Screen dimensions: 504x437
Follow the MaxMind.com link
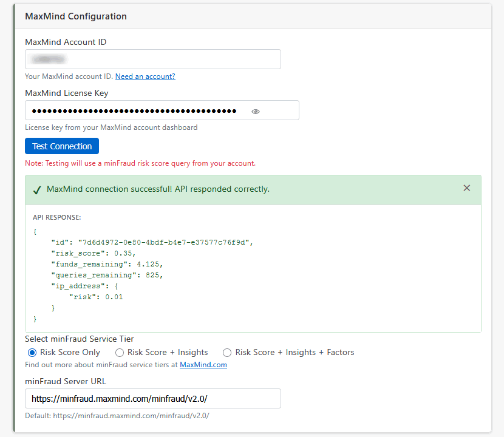[x=203, y=365]
